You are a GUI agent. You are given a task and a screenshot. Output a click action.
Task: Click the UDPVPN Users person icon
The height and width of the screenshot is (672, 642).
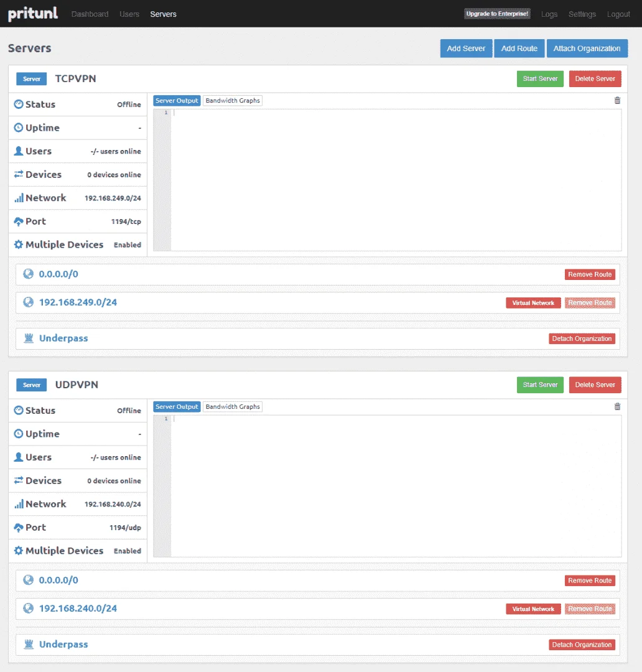point(19,457)
